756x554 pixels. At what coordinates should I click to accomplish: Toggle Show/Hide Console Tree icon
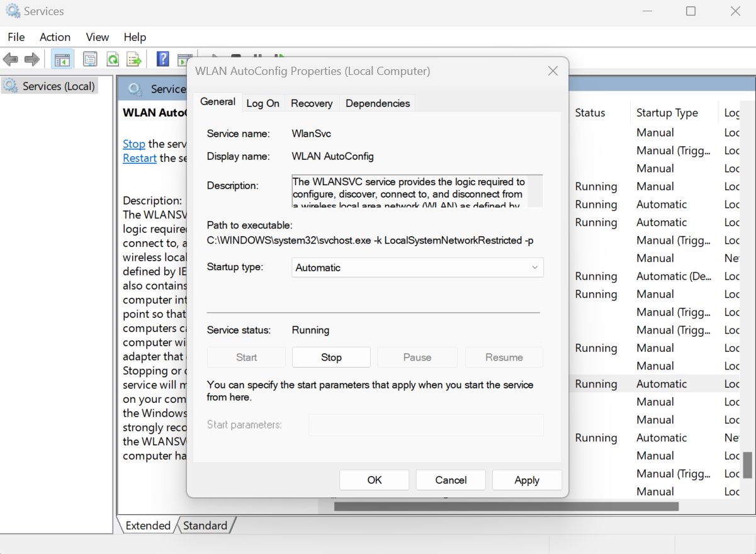[x=62, y=60]
